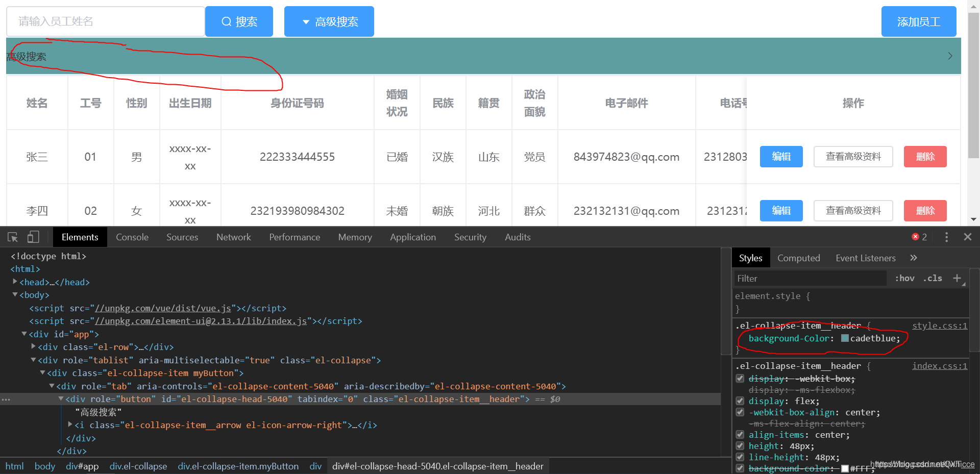Click the 添加员工 button
Image resolution: width=980 pixels, height=474 pixels.
(x=919, y=21)
